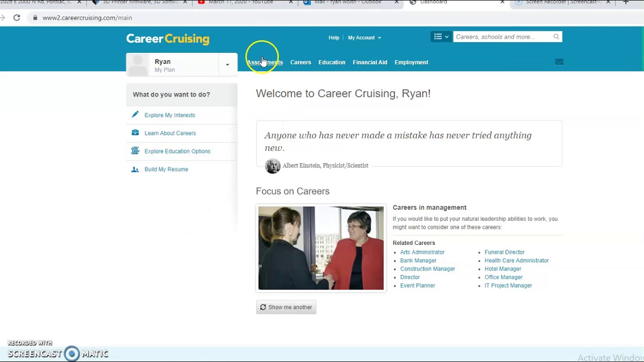Expand Ryan My Plan dropdown arrow
This screenshot has height=362, width=644.
tap(227, 65)
